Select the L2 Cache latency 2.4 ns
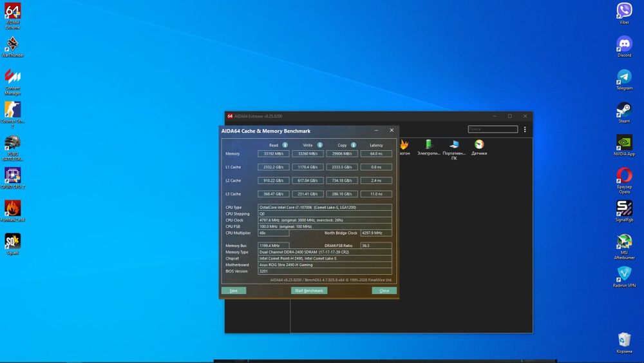The width and height of the screenshot is (644, 363). (376, 181)
